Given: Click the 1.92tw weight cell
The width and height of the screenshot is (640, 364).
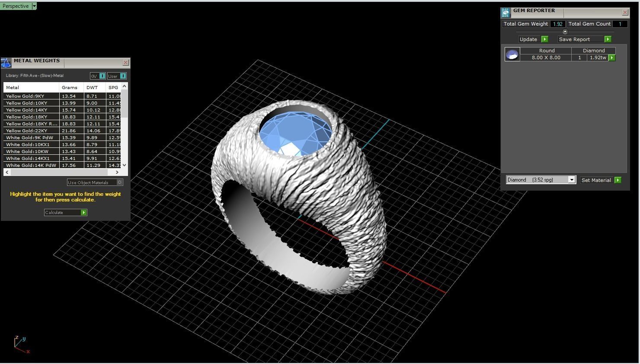Looking at the screenshot, I should click(598, 57).
